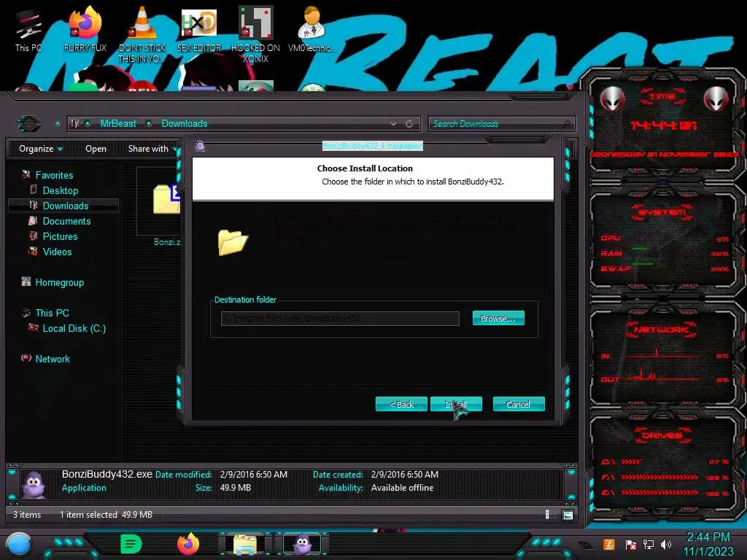747x560 pixels.
Task: Click the Browse... button
Action: (498, 318)
